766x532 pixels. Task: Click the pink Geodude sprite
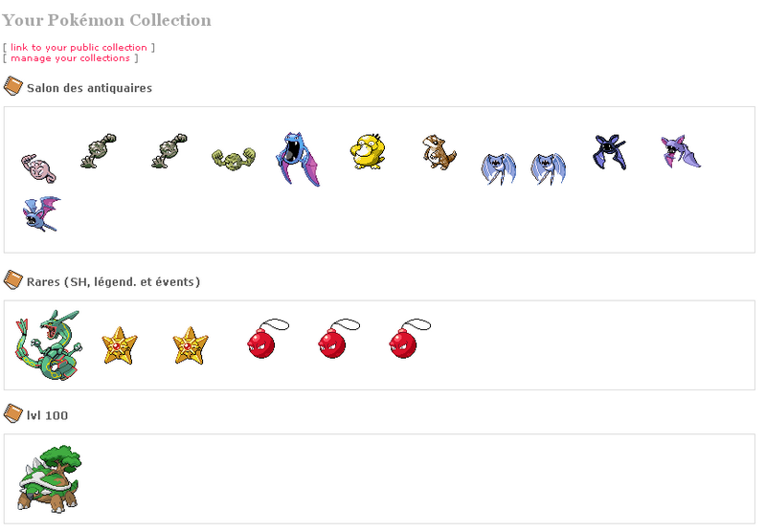pyautogui.click(x=39, y=166)
